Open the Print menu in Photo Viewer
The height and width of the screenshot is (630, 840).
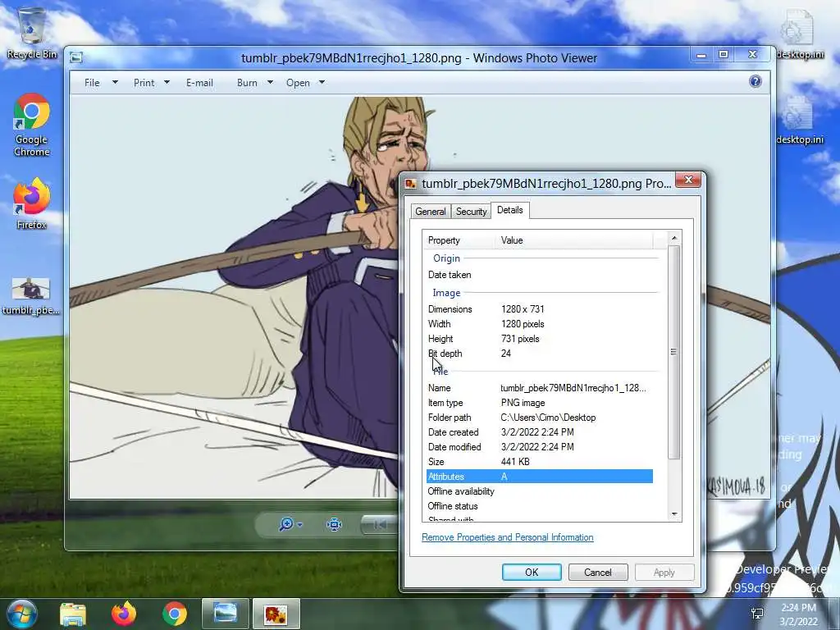144,83
